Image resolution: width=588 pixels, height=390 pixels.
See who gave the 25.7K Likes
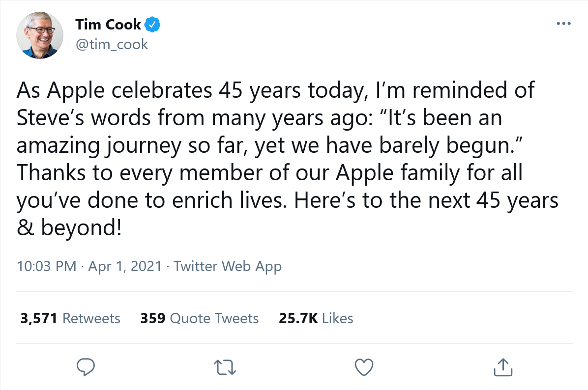(x=316, y=318)
